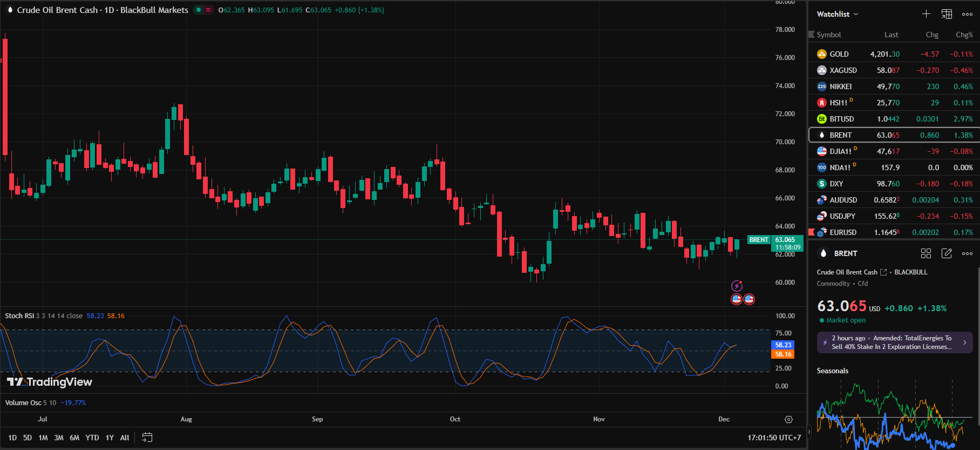
Task: Toggle the red flag on EURUSD row
Action: [x=811, y=232]
